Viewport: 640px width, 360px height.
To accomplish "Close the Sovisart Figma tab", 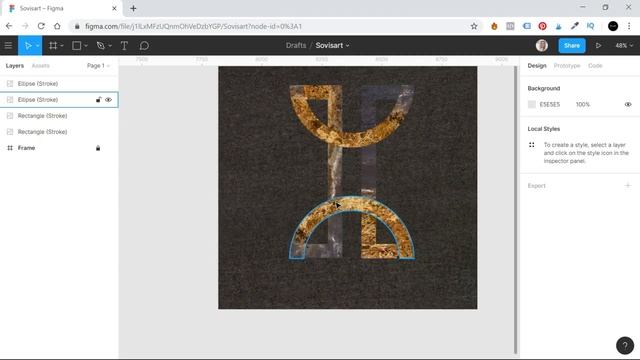I will (x=114, y=8).
